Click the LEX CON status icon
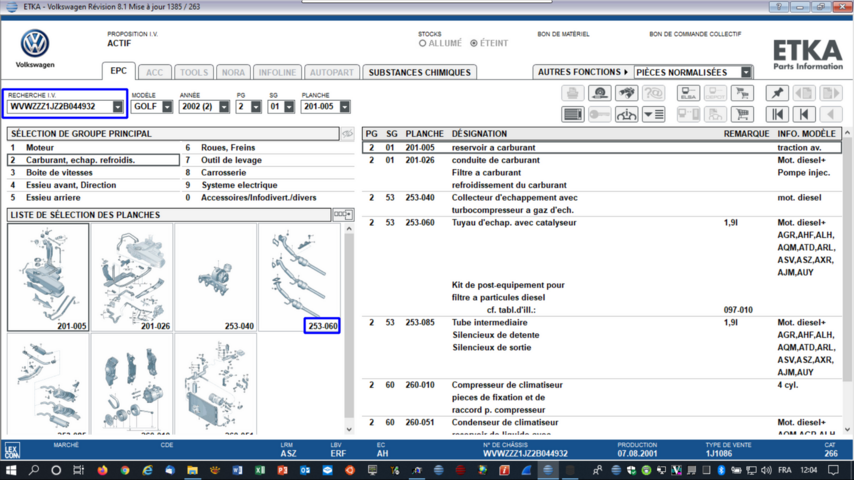The height and width of the screenshot is (480, 854). pyautogui.click(x=12, y=450)
